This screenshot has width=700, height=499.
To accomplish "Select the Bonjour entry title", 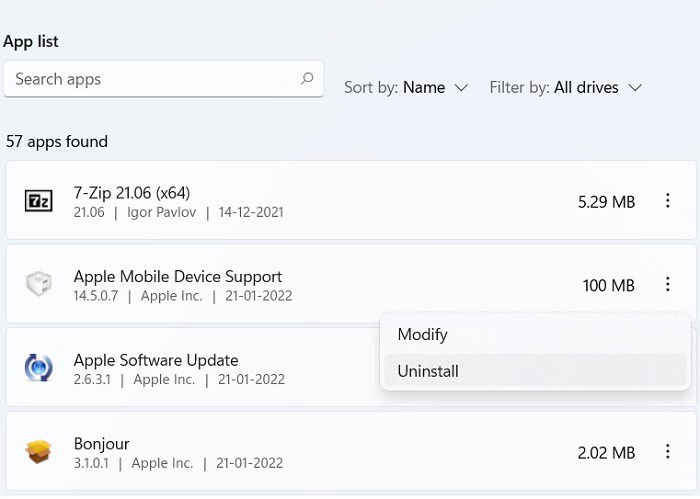I will point(101,444).
